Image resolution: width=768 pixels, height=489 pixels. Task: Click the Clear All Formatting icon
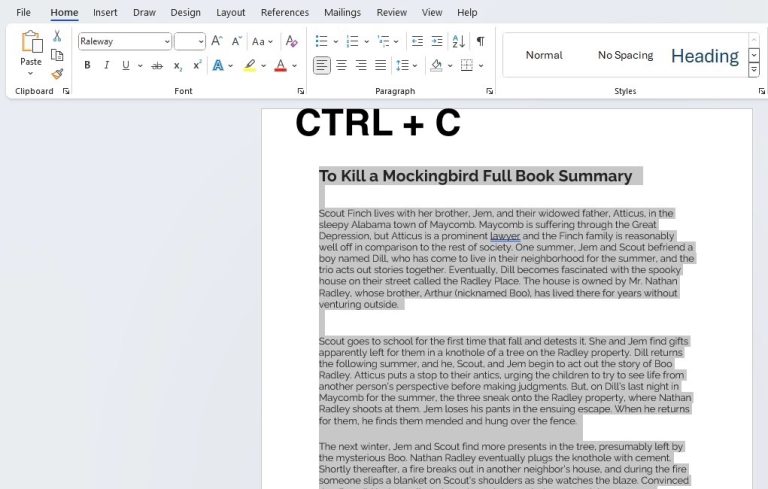(x=291, y=41)
